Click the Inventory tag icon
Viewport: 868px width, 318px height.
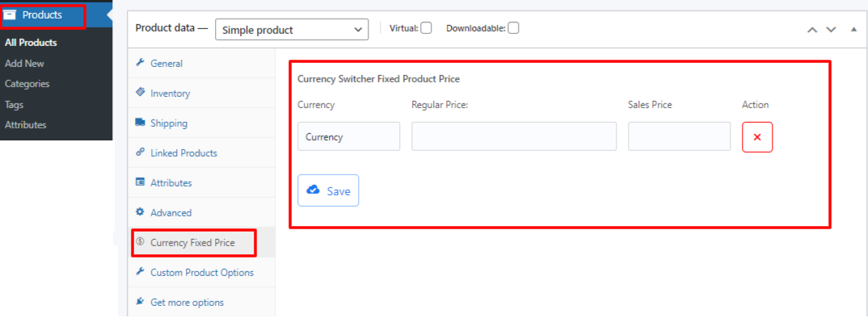tap(140, 92)
